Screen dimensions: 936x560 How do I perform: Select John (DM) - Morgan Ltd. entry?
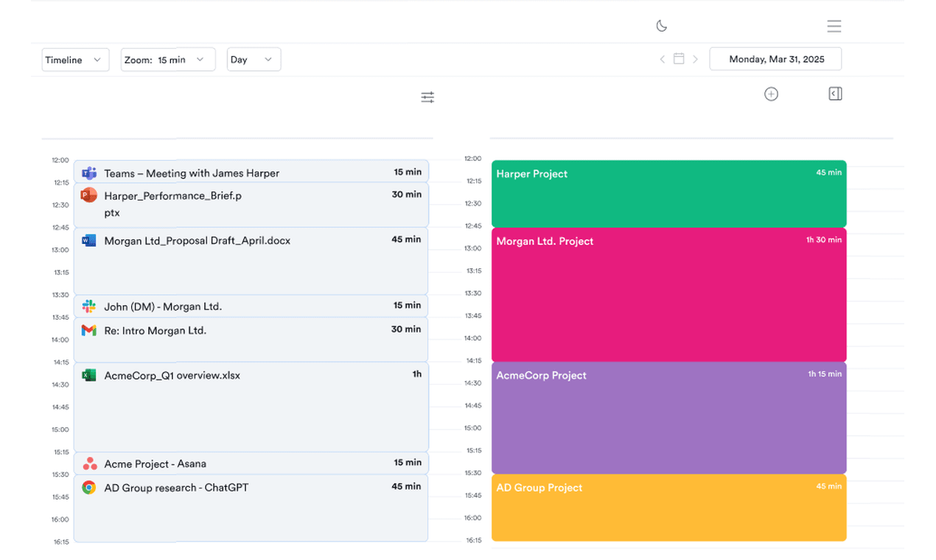251,306
